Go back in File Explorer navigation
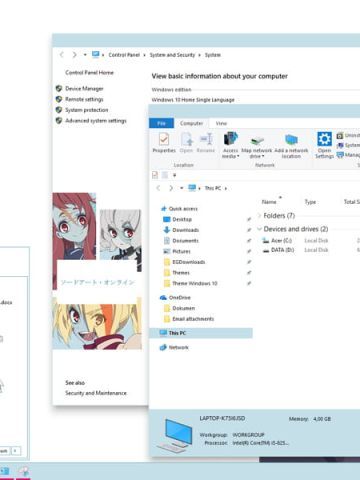The image size is (360, 480). (x=158, y=188)
